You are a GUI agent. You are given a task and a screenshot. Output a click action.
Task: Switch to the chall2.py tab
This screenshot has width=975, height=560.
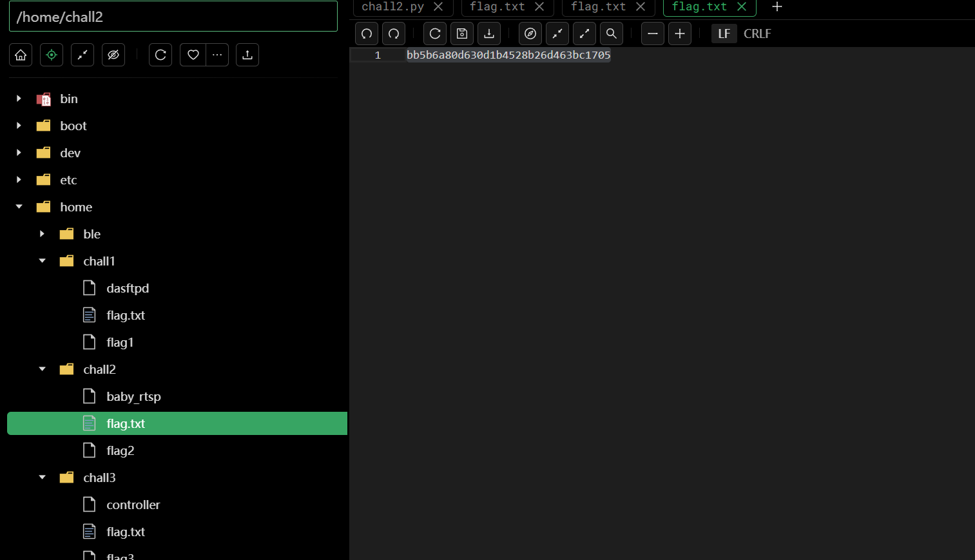pos(392,6)
